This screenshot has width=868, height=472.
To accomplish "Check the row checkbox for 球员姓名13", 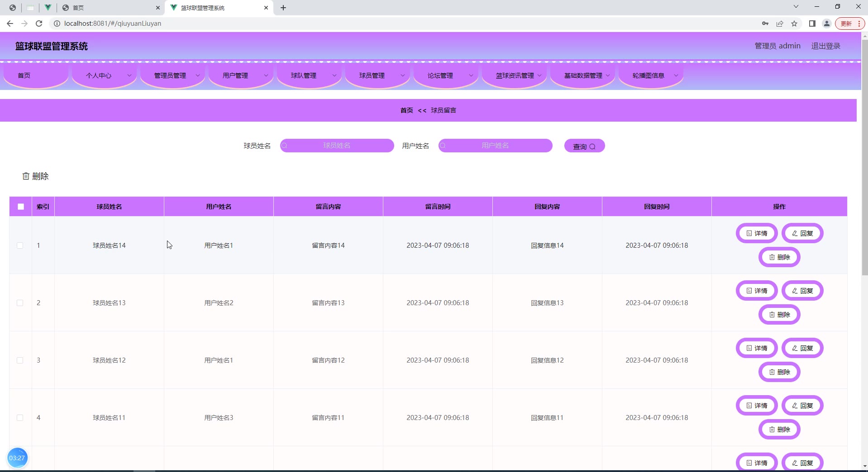I will 20,303.
